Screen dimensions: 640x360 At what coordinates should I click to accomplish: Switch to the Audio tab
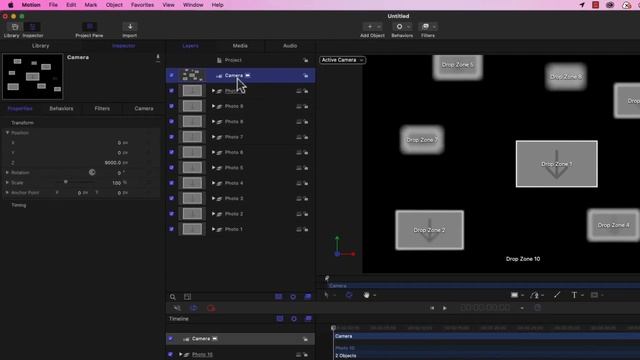tap(290, 46)
